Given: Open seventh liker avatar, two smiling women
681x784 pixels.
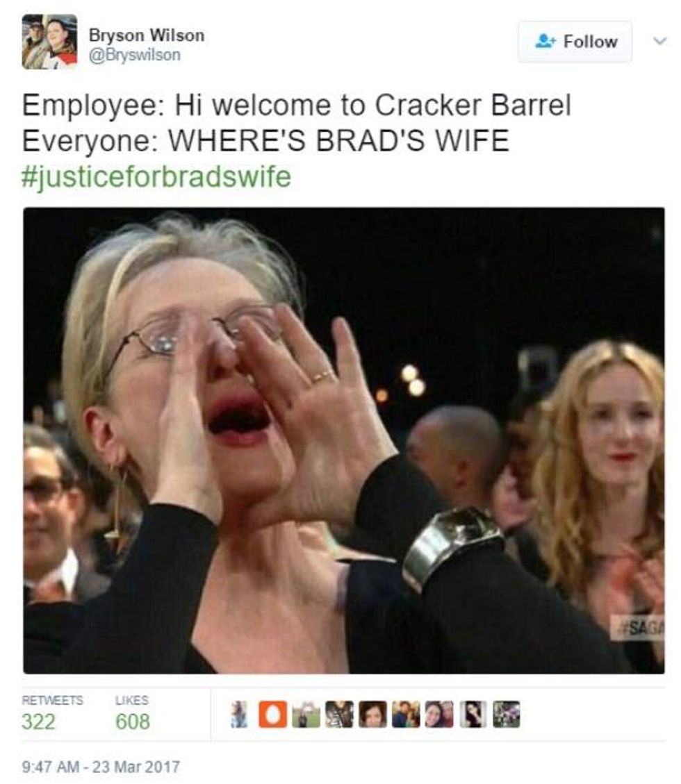Looking at the screenshot, I should [439, 714].
